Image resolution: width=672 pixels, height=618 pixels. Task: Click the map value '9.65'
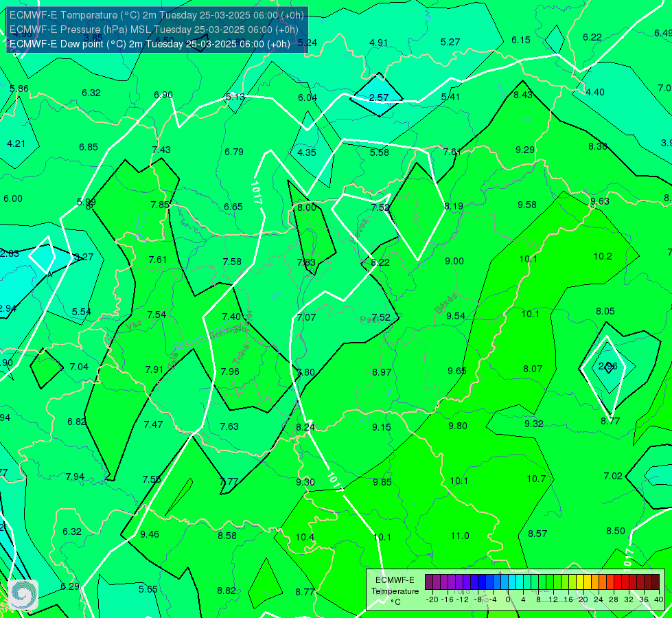tap(457, 371)
